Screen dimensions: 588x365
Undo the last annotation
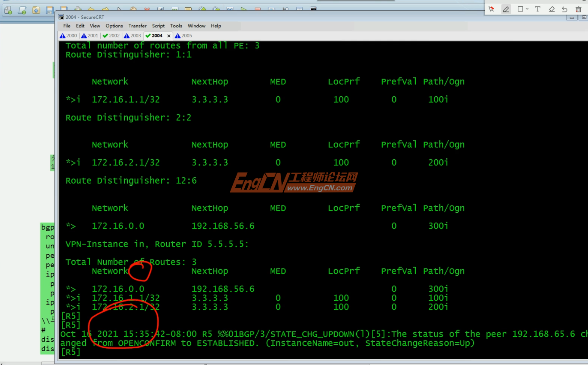[564, 9]
